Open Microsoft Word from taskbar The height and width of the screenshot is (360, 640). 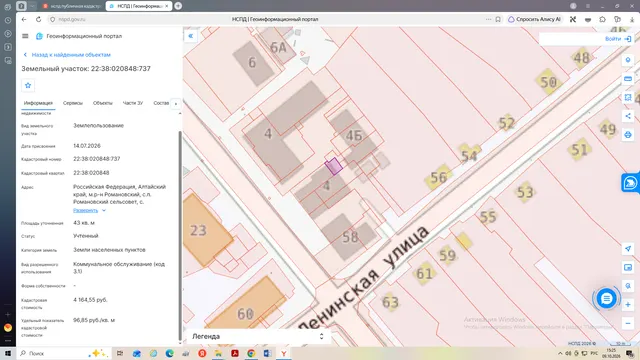[267, 353]
